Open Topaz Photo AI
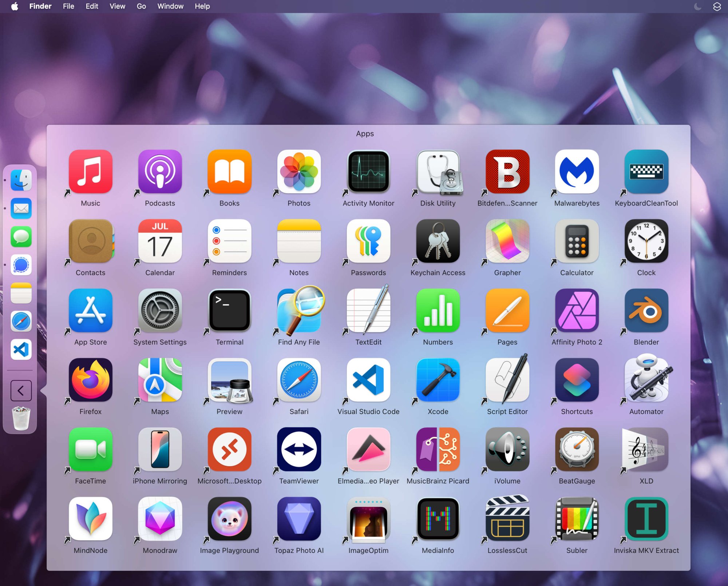Image resolution: width=728 pixels, height=586 pixels. 299,519
